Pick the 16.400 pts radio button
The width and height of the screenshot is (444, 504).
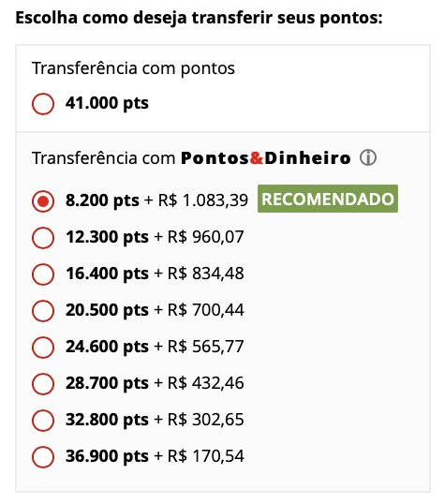click(43, 274)
